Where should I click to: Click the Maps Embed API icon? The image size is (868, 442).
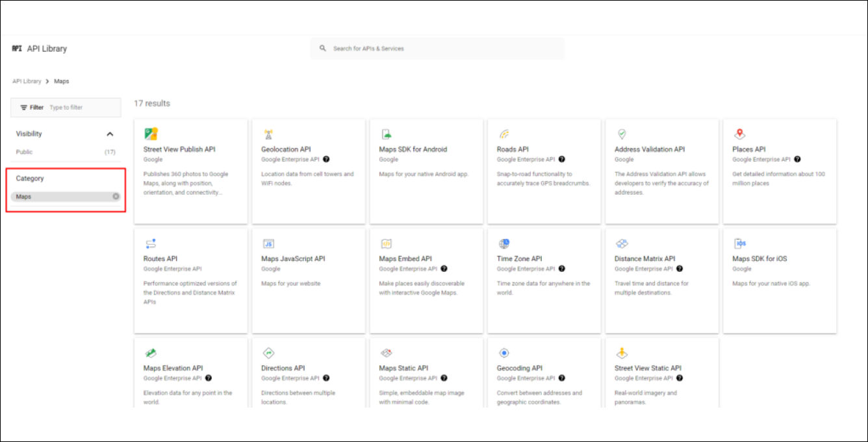pos(386,244)
